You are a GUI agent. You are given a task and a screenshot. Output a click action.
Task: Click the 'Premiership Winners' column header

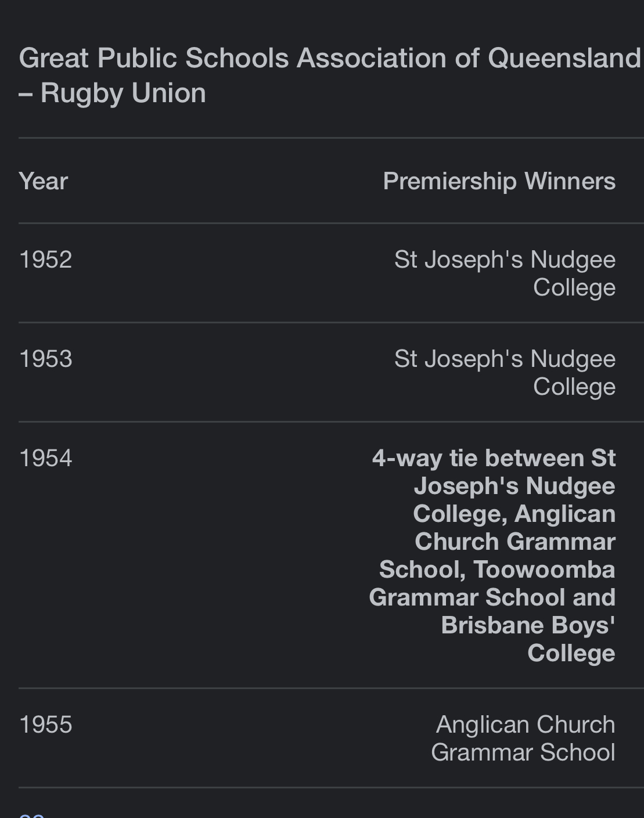click(499, 181)
